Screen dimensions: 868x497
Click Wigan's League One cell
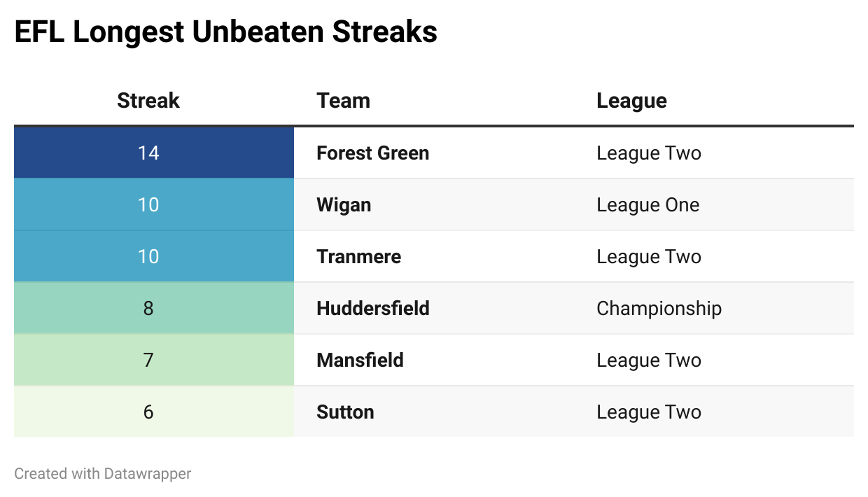pyautogui.click(x=647, y=205)
